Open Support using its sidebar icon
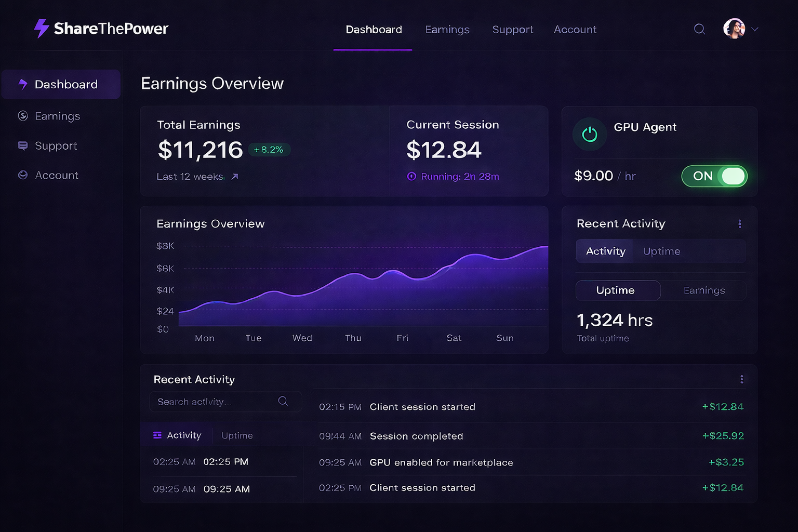 22,145
